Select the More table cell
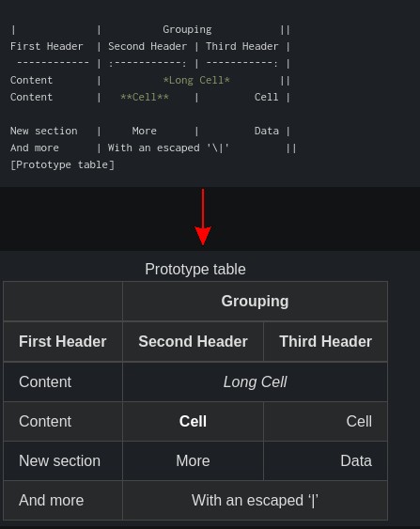Screen dimensions: 420x529 (x=193, y=460)
